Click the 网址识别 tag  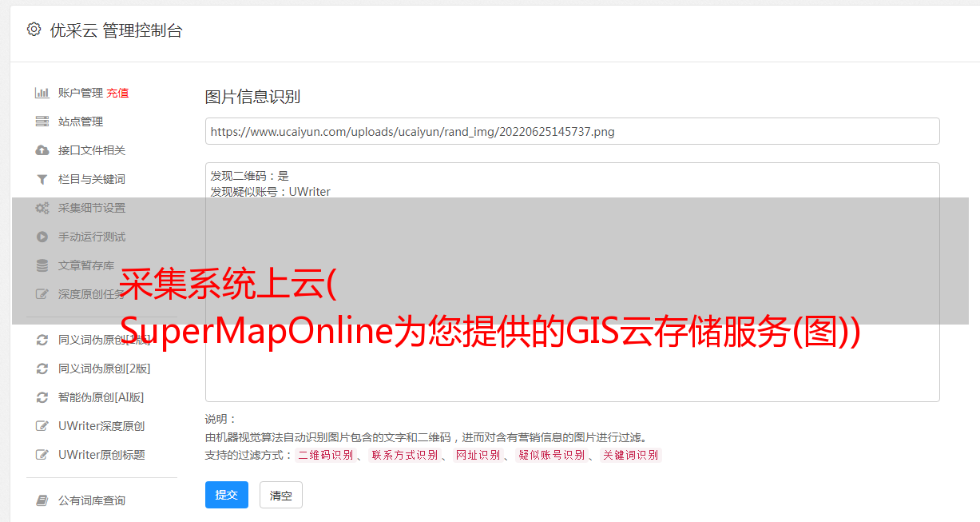pyautogui.click(x=478, y=455)
